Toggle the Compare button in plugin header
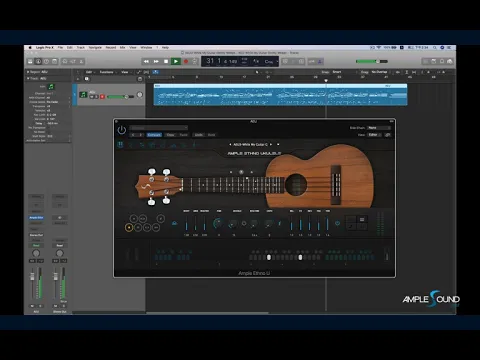480x360 pixels. 154,135
